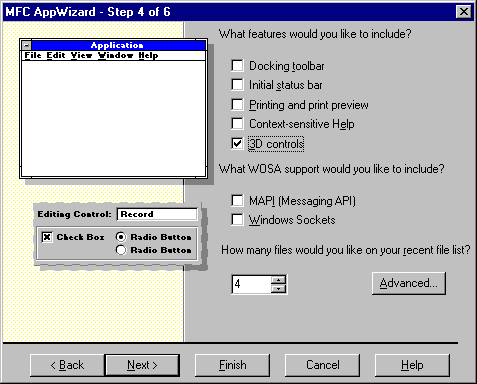The width and height of the screenshot is (477, 384).
Task: Click Window in the preview menu bar
Action: click(115, 55)
